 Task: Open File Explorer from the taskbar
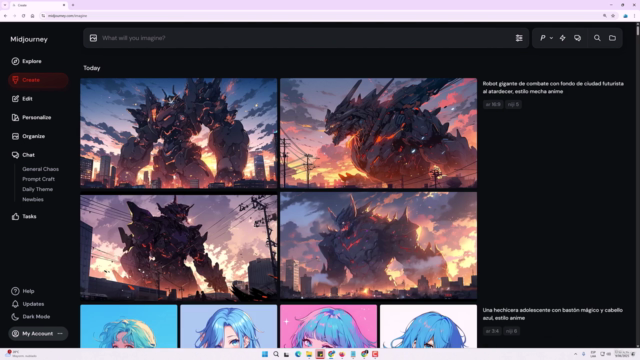pyautogui.click(x=309, y=354)
